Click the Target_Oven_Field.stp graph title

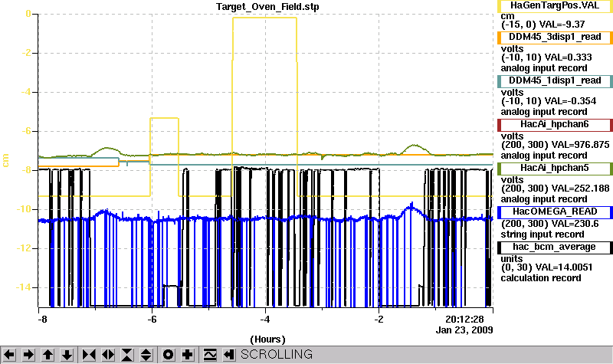267,7
